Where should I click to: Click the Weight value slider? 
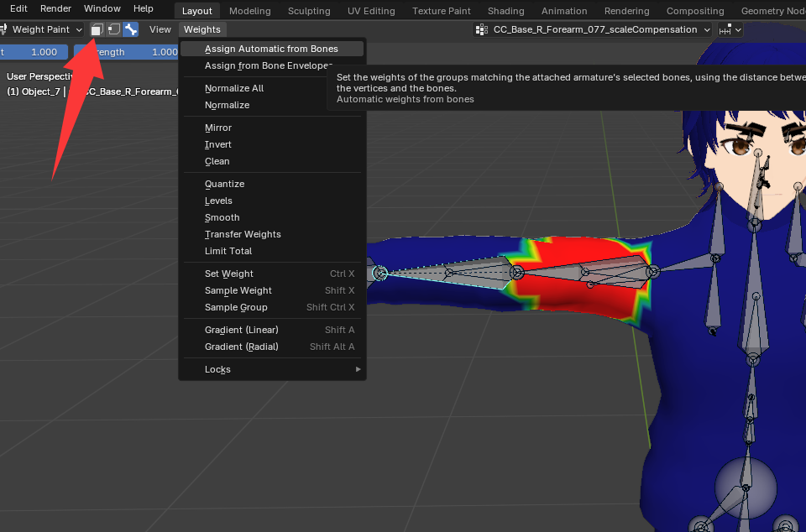[x=34, y=52]
